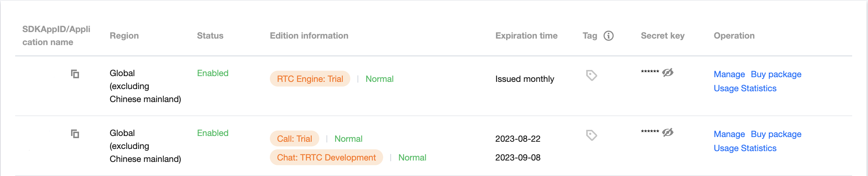Click the Call: Trial badge
This screenshot has width=868, height=176.
294,138
